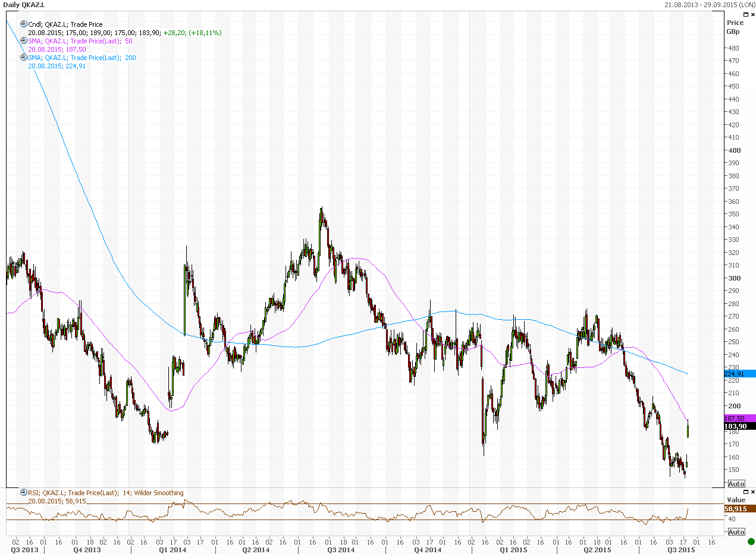Screen dimensions: 756x554
Task: Click the clock icon beside SMA 50 legend
Action: click(24, 41)
